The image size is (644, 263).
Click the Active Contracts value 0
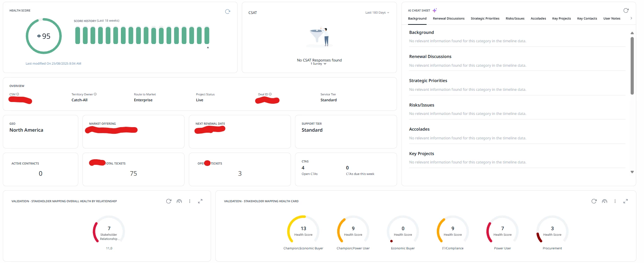click(x=41, y=174)
